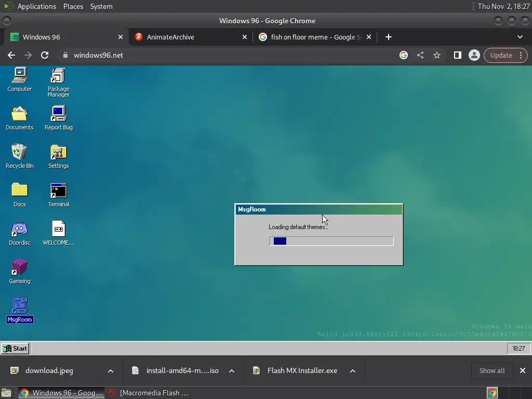Expand options for Flash MX Installer.exe

tap(353, 371)
